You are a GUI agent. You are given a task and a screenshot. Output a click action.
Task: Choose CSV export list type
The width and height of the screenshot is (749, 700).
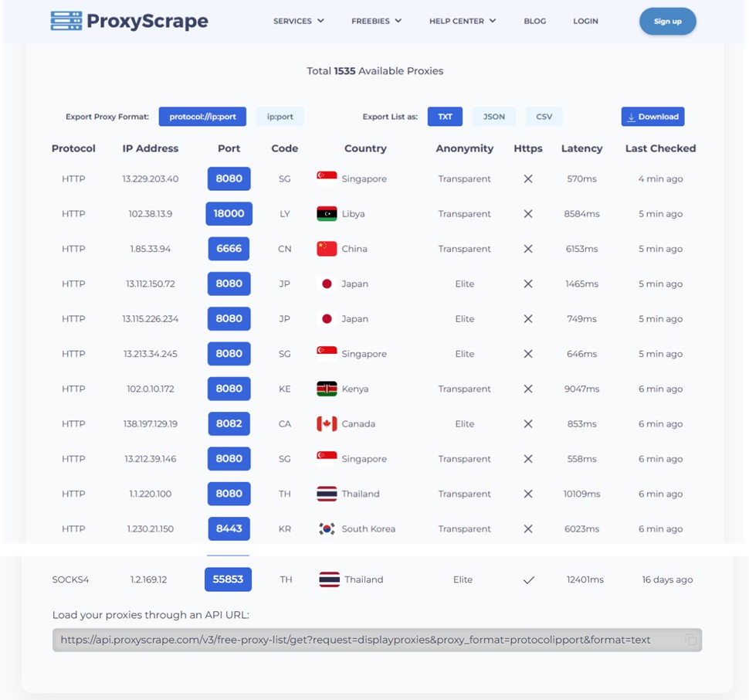tap(544, 117)
